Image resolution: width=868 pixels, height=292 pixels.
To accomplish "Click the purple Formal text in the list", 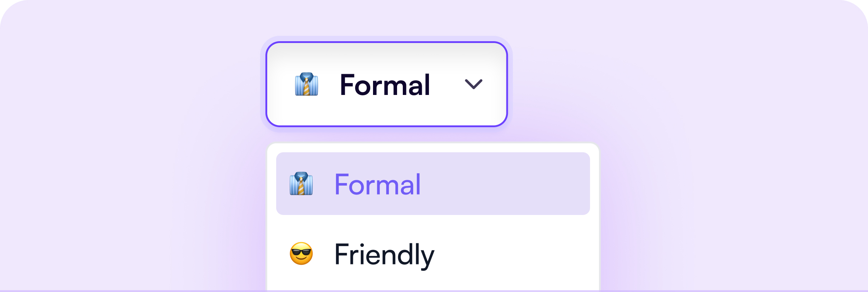I will [x=377, y=184].
